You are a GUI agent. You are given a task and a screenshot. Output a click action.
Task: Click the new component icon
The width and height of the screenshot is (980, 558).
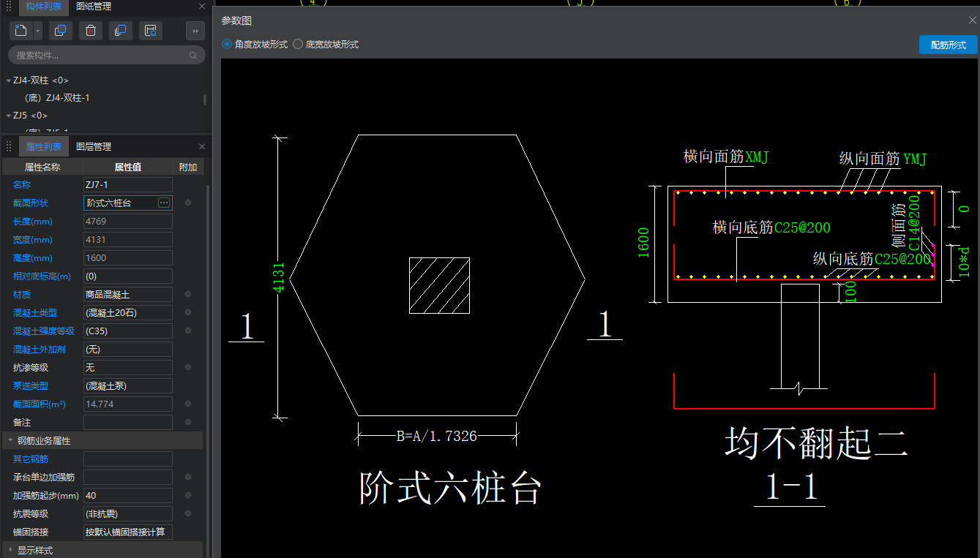[x=20, y=31]
